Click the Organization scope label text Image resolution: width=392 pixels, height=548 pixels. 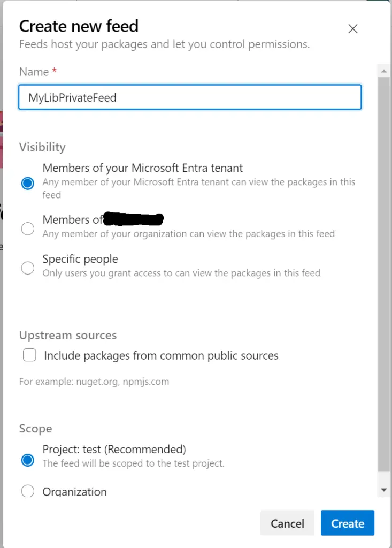coord(74,491)
